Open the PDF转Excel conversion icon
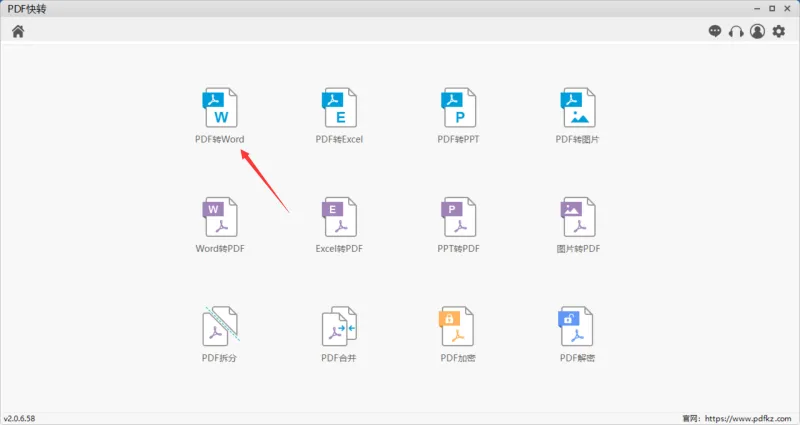800x425 pixels. click(x=339, y=107)
